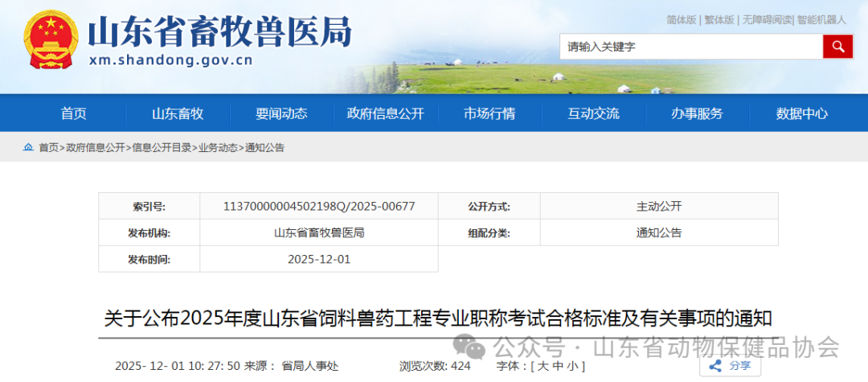This screenshot has height=382, width=868.
Task: Open the 互动交流 navigation menu
Action: point(593,114)
